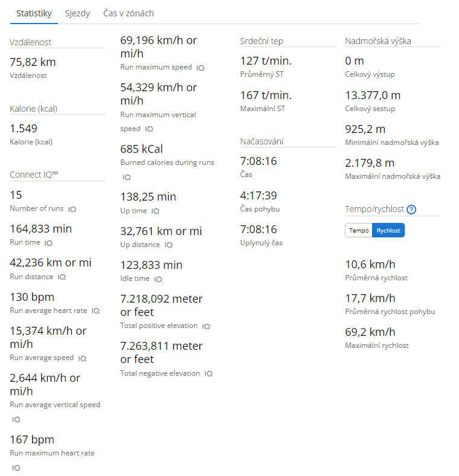Screen dimensions: 459x476
Task: Select the Statistiky tab
Action: pyautogui.click(x=34, y=13)
